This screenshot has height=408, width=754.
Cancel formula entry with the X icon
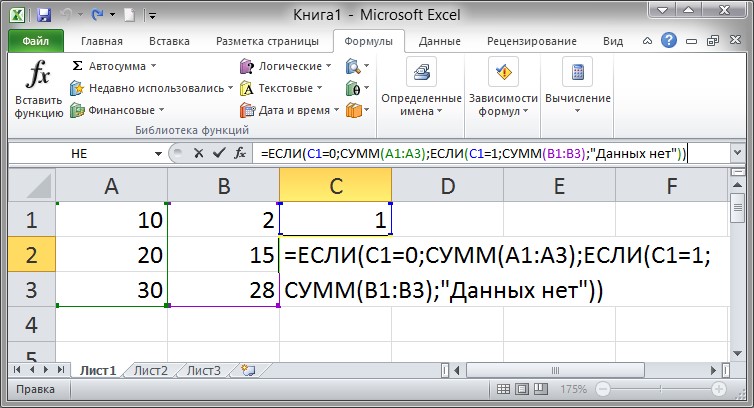click(x=198, y=154)
